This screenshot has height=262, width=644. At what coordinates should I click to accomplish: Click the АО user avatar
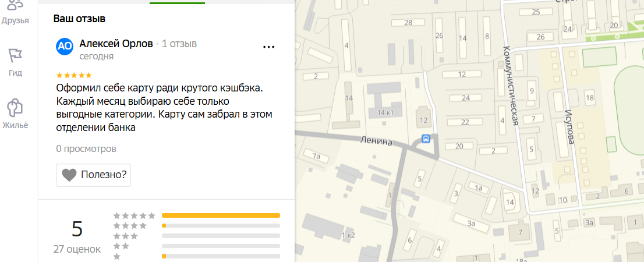pyautogui.click(x=64, y=47)
